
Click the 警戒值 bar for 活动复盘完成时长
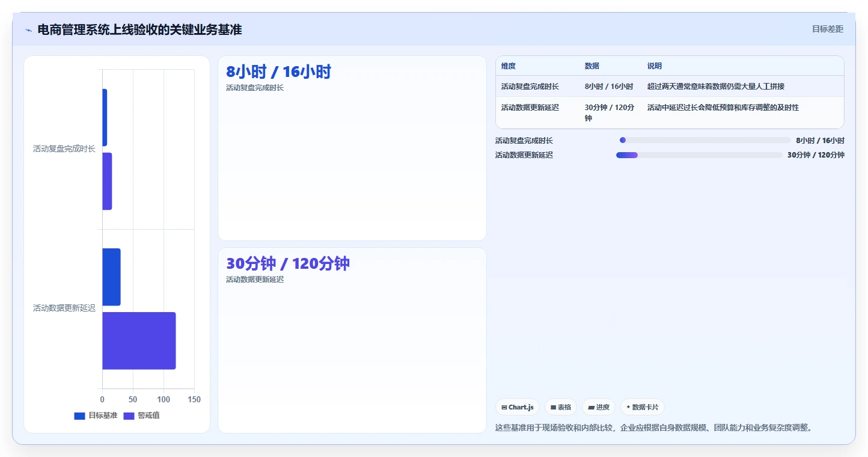tap(107, 181)
